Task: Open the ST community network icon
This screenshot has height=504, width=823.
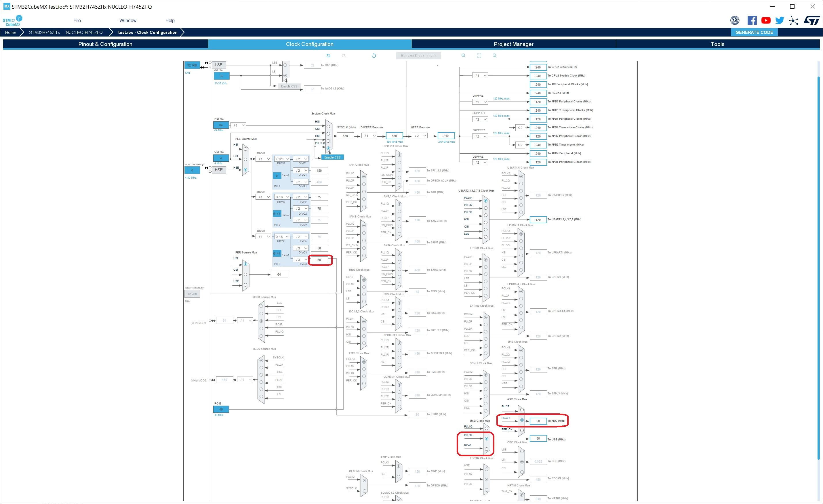Action: [x=794, y=20]
